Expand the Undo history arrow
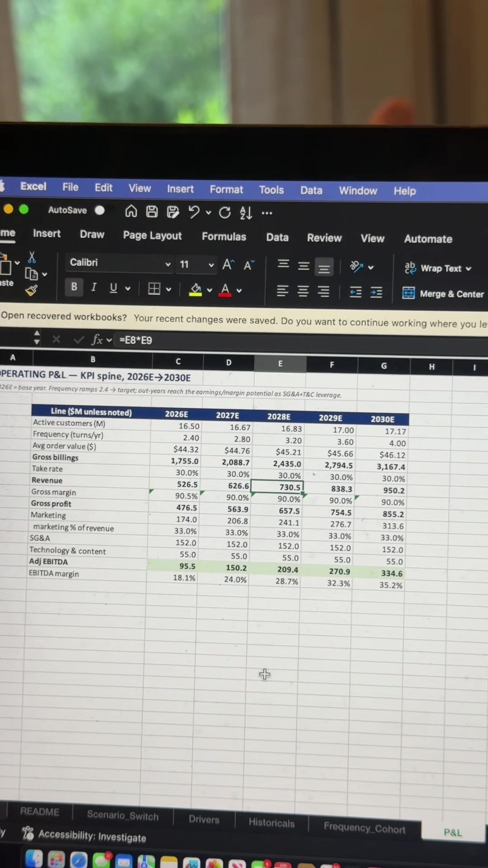The image size is (488, 868). click(208, 212)
